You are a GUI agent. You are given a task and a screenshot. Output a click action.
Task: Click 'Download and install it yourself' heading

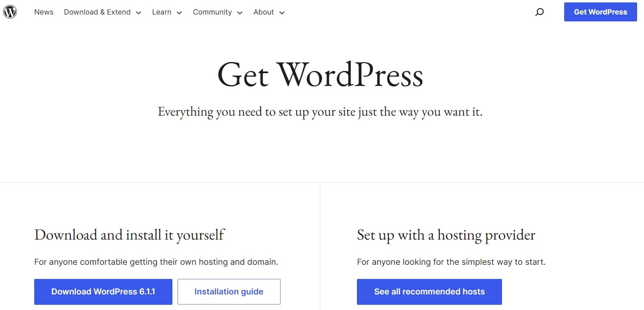click(130, 235)
